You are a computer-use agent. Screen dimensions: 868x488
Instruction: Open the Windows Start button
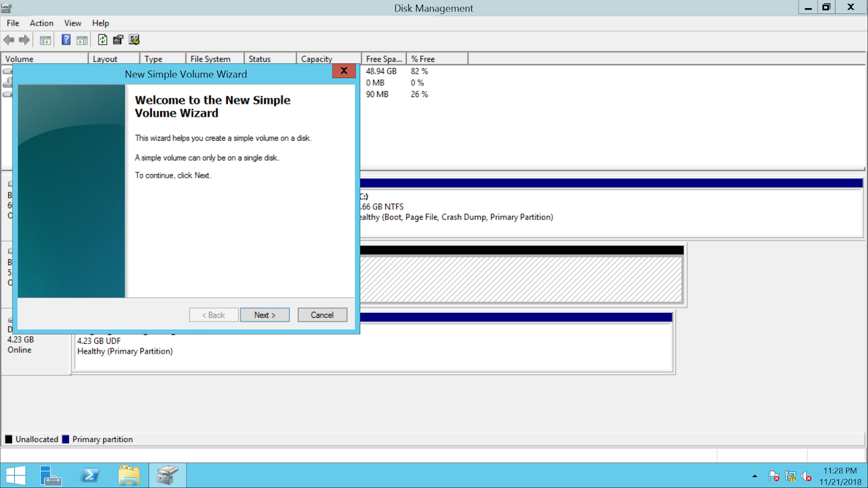click(x=16, y=474)
